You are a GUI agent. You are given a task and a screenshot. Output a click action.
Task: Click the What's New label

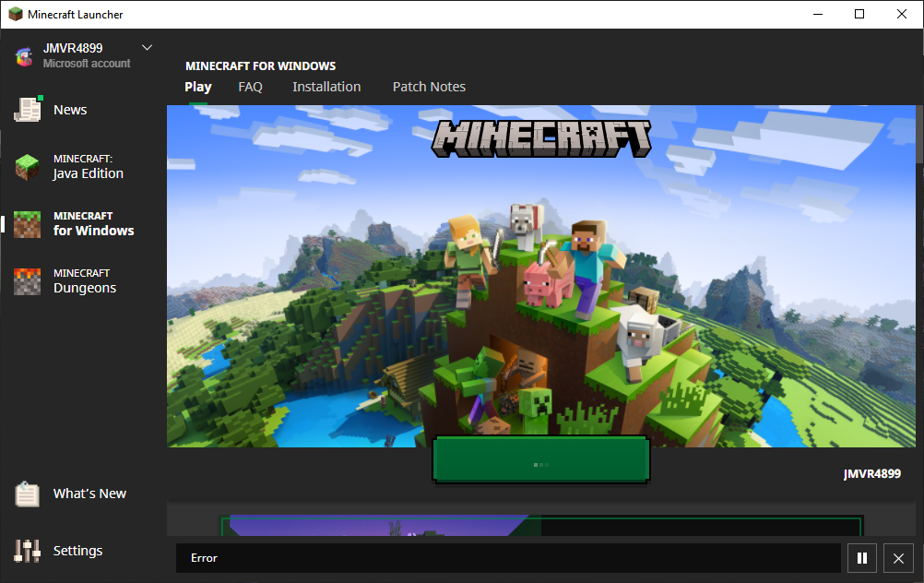pyautogui.click(x=89, y=494)
